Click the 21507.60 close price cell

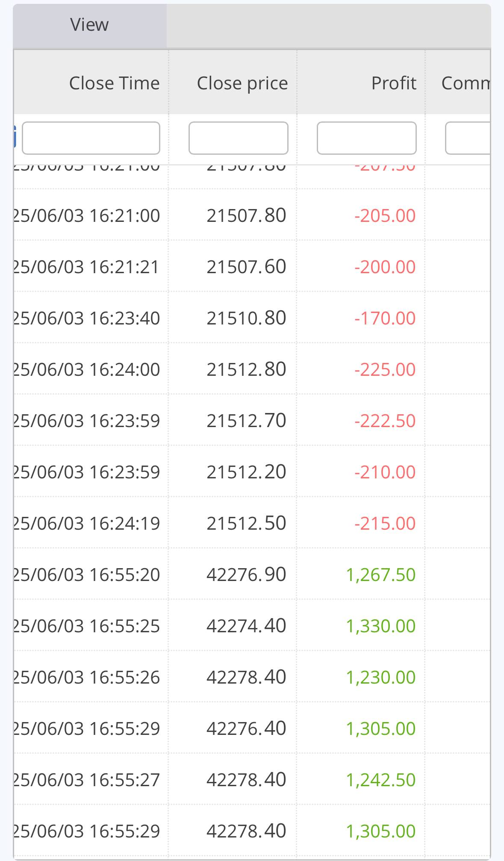(x=246, y=267)
